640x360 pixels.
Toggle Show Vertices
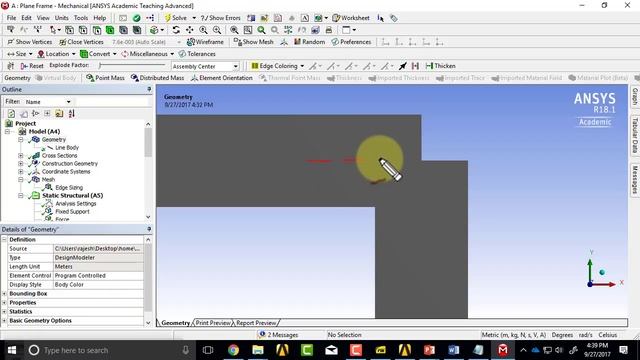coord(30,42)
